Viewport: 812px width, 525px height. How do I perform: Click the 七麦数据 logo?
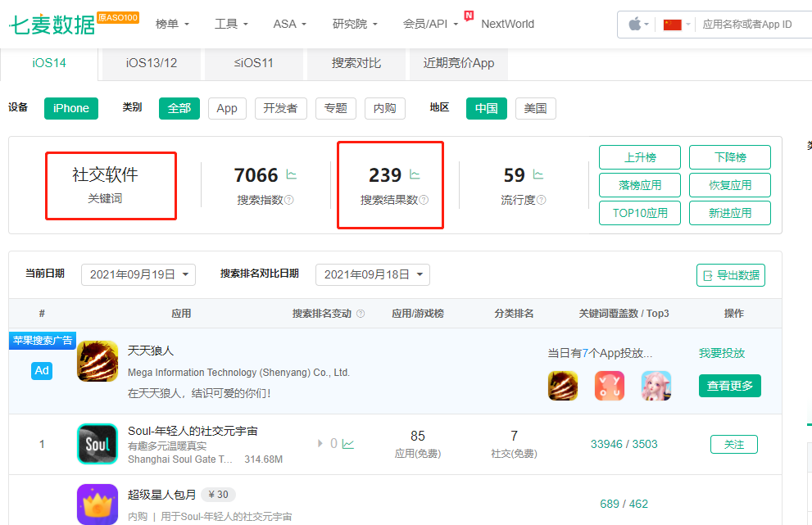52,25
